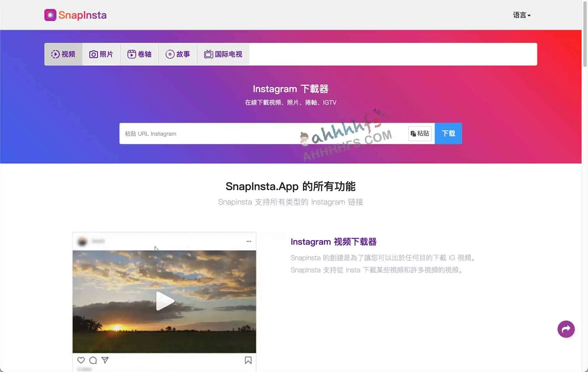
Task: Select the TV icon on 国际电视 tab
Action: tap(208, 54)
